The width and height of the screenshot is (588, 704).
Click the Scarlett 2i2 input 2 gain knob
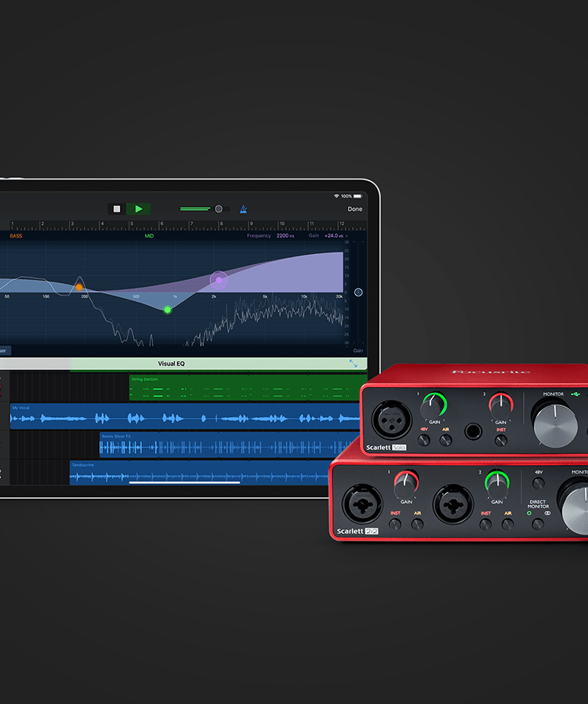pyautogui.click(x=497, y=484)
